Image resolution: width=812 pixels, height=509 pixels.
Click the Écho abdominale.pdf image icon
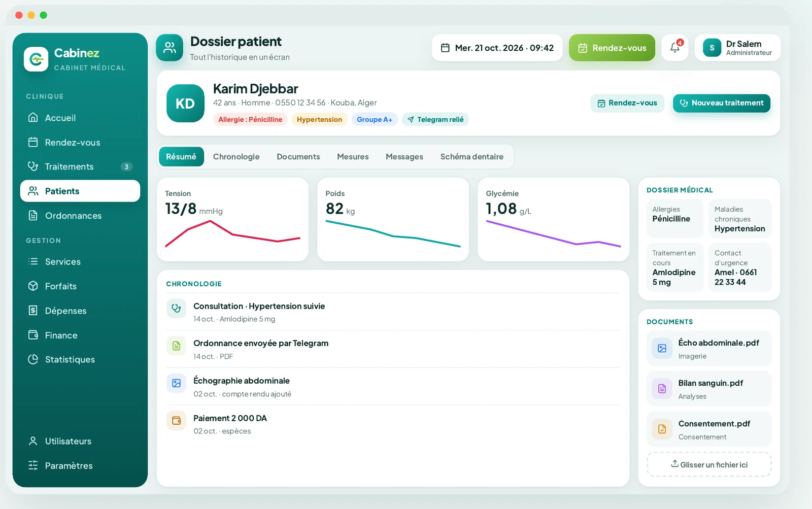[662, 348]
